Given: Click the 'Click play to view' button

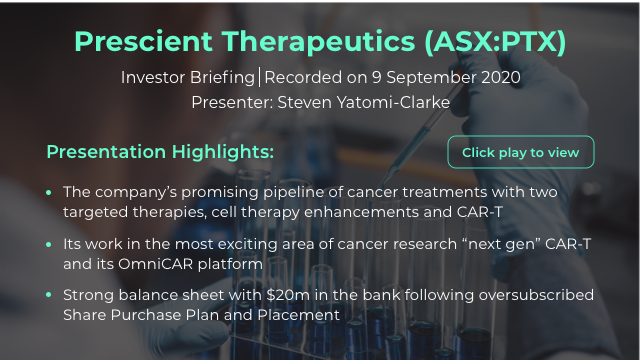Looking at the screenshot, I should (x=520, y=152).
